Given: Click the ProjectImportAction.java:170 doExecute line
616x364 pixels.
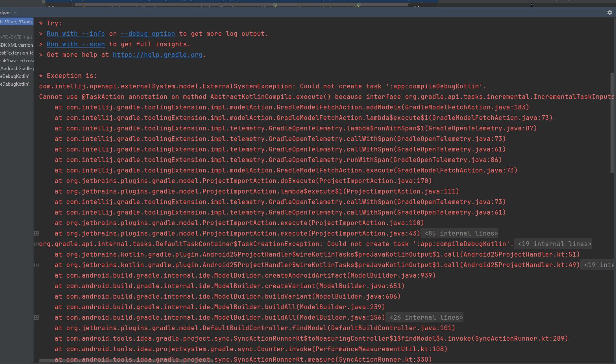Looking at the screenshot, I should pos(243,181).
